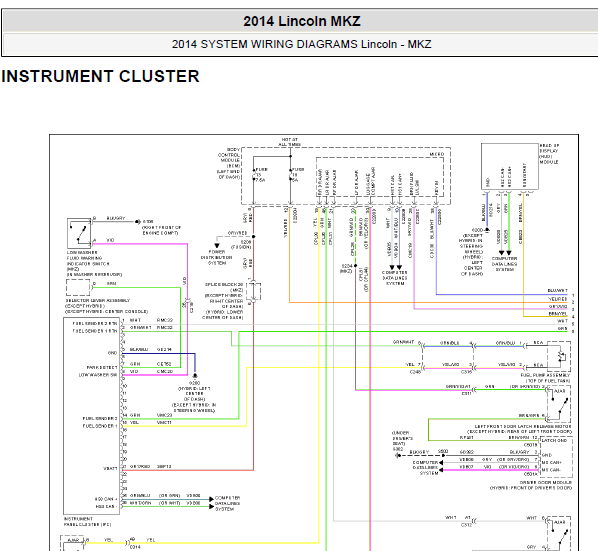Click the Driver Door Module label
The height and width of the screenshot is (551, 598).
pos(531,485)
